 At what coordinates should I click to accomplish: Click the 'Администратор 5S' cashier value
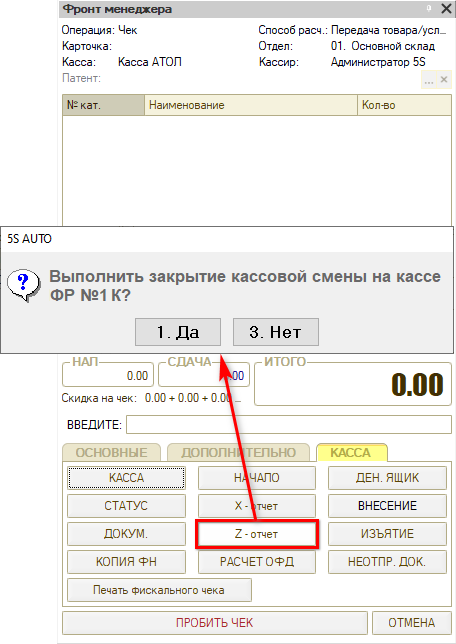coord(378,62)
